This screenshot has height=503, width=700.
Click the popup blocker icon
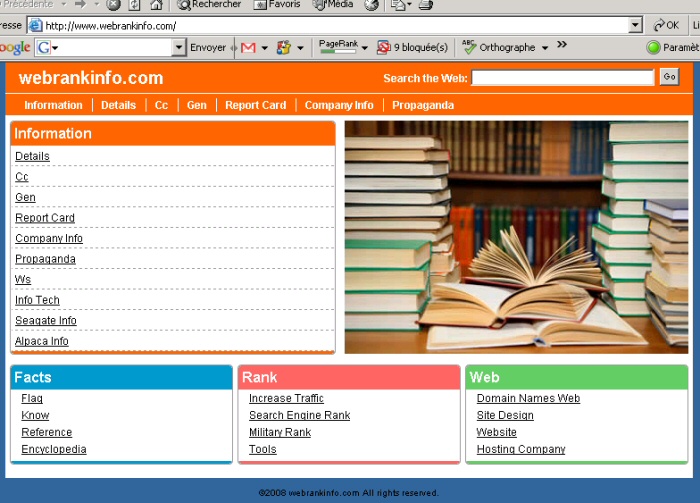383,47
